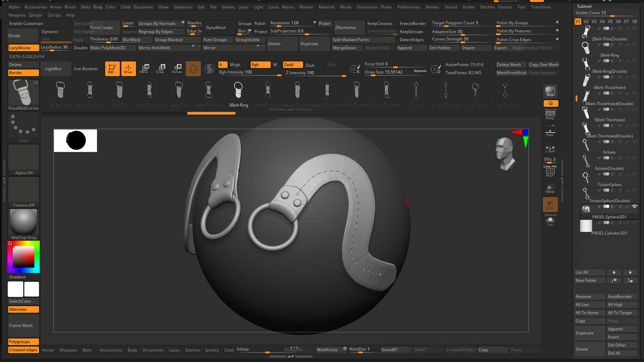Open the Texture Off picker

pyautogui.click(x=24, y=192)
